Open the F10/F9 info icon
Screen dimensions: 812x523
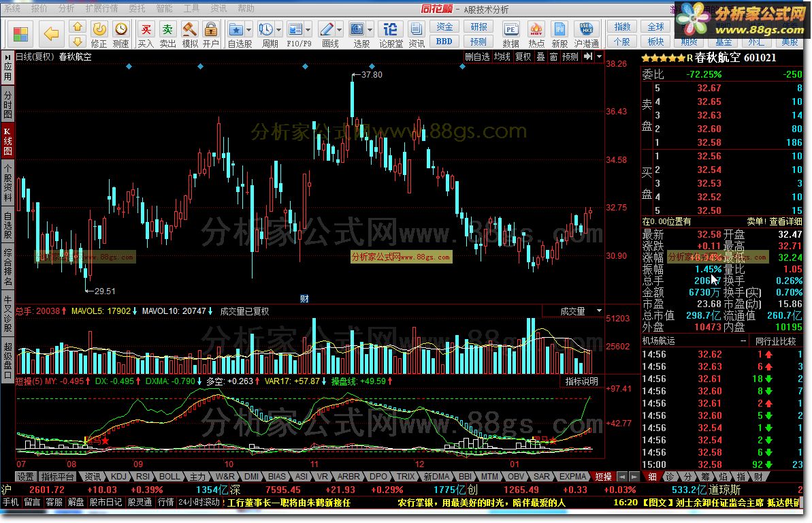tap(295, 29)
